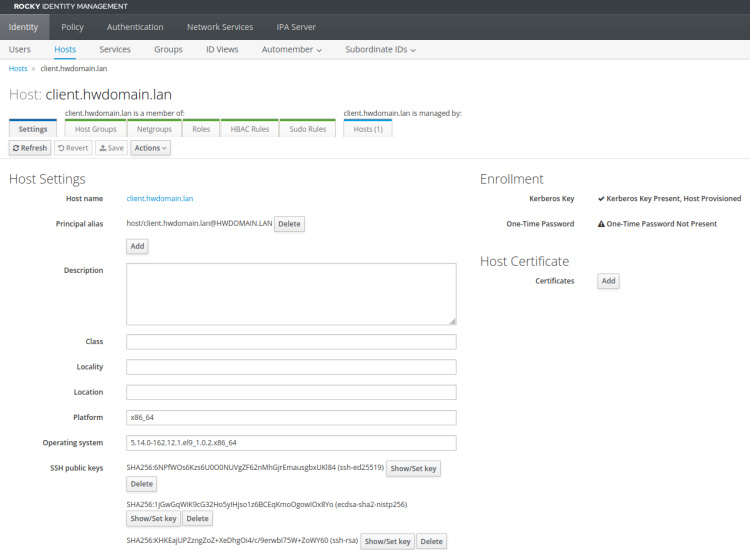Open the Actions dropdown menu

[150, 148]
